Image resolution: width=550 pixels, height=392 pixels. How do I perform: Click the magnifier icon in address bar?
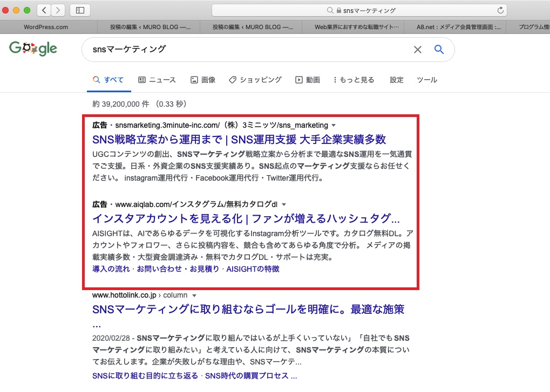point(330,10)
